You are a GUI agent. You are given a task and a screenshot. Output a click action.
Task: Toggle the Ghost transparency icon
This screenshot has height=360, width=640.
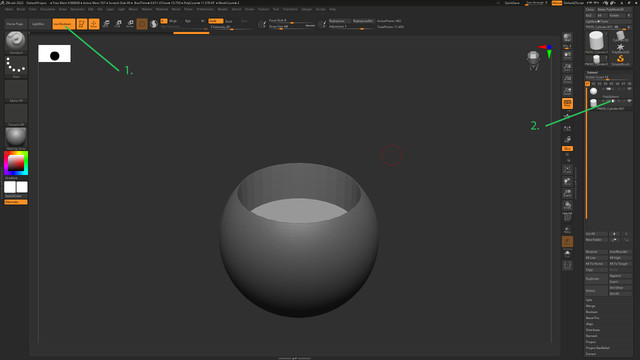567,242
